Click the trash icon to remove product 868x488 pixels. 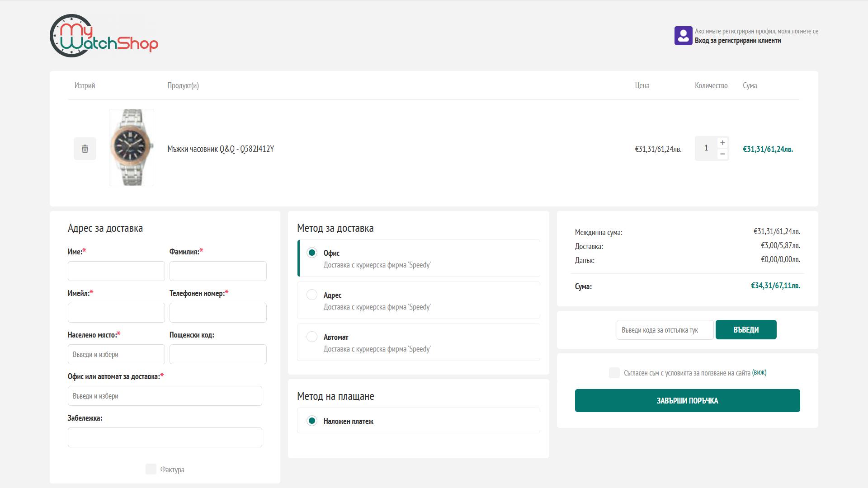coord(85,149)
